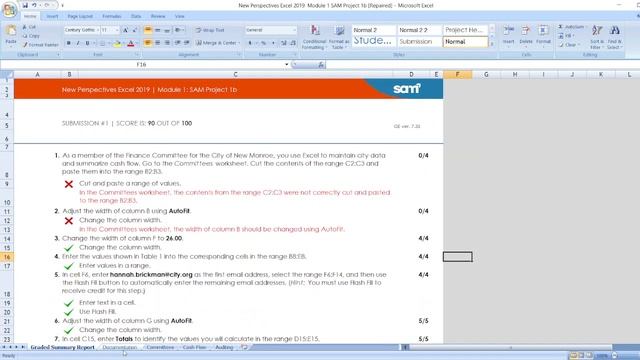Decrease the indent in Alignment group
This screenshot has width=640, height=360.
click(178, 43)
